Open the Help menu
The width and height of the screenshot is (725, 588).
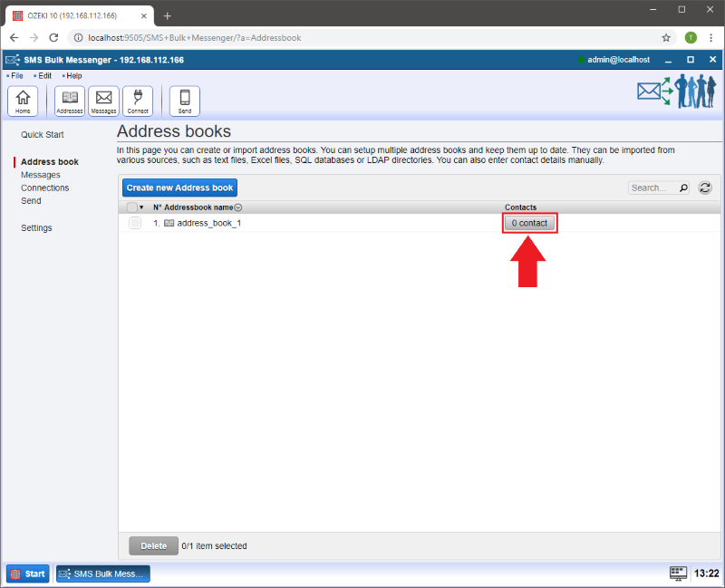(x=72, y=75)
